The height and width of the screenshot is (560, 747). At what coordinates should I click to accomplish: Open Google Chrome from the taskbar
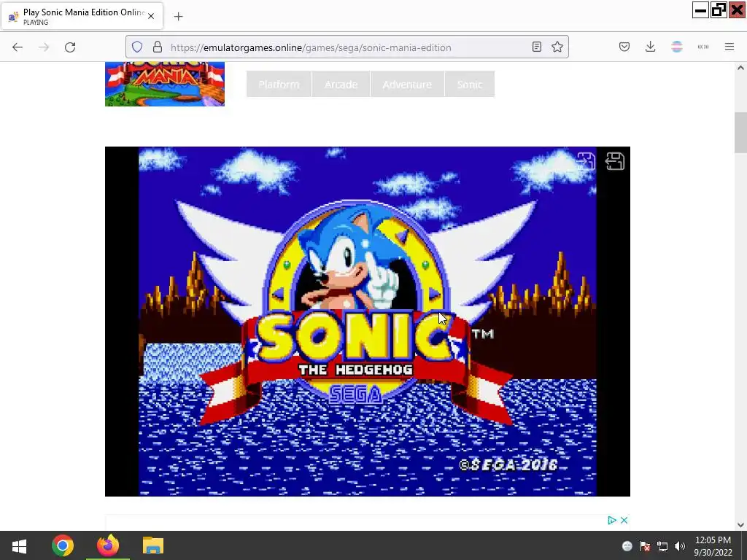(63, 545)
